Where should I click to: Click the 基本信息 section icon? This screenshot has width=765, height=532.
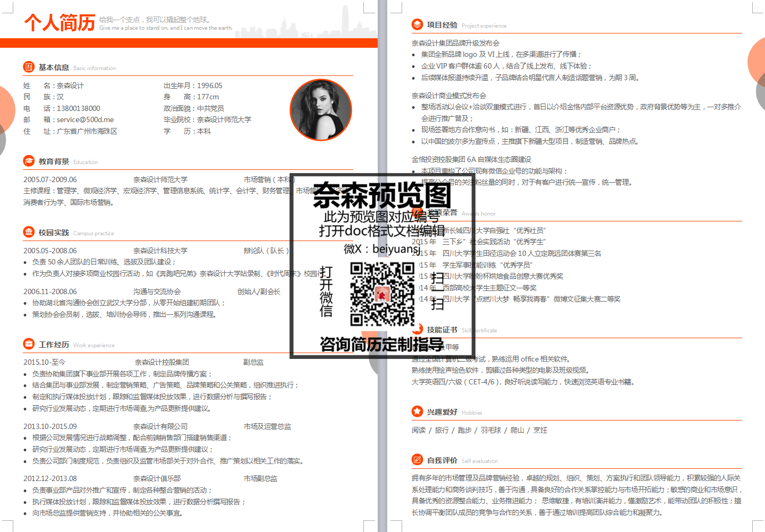coord(29,67)
